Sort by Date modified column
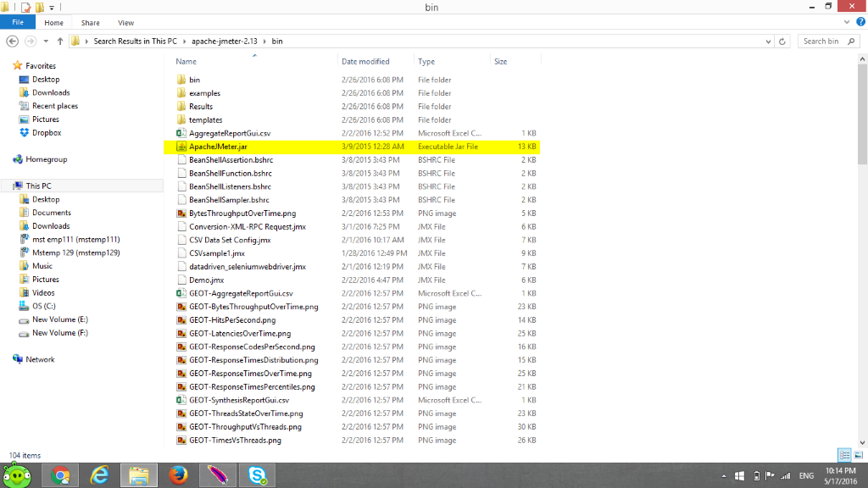Screen dimensions: 868x488 365,61
